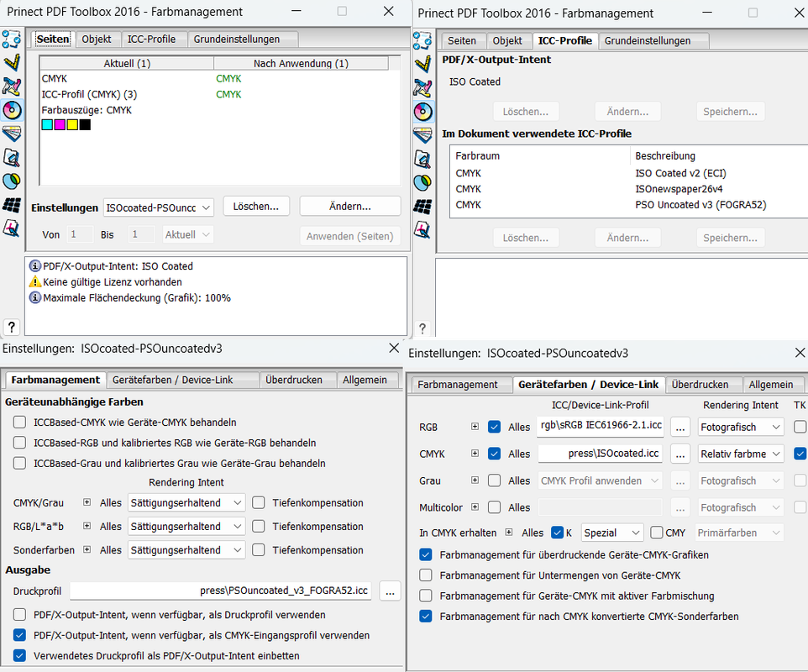Click the question mark help button in the ICC-Profile-tab window
Screen dimensions: 808x672
[422, 328]
